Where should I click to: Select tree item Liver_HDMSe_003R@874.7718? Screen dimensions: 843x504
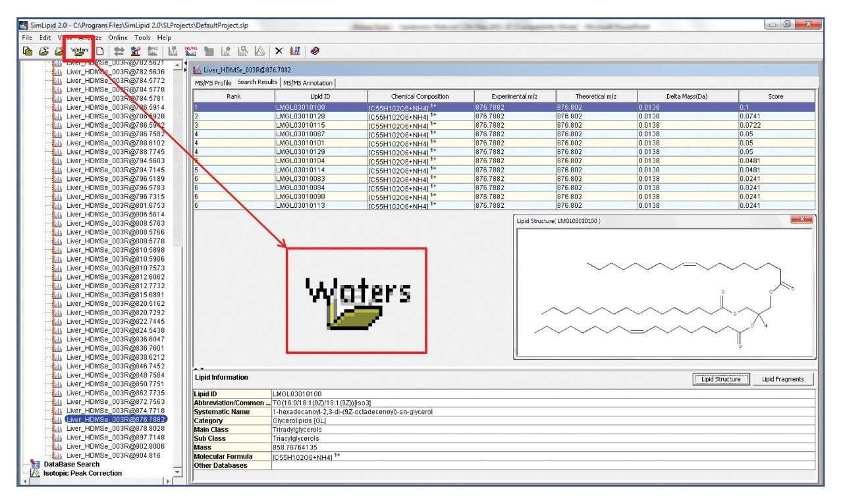pos(115,410)
